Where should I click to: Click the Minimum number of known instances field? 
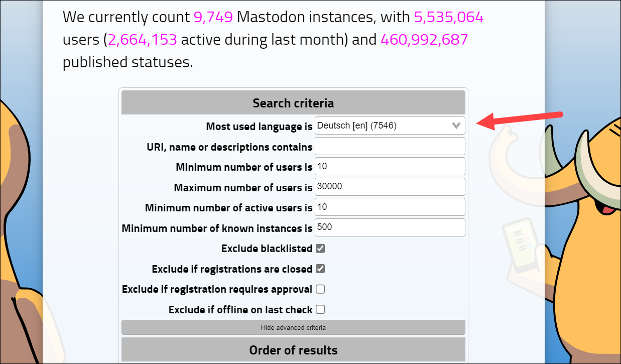coord(390,227)
